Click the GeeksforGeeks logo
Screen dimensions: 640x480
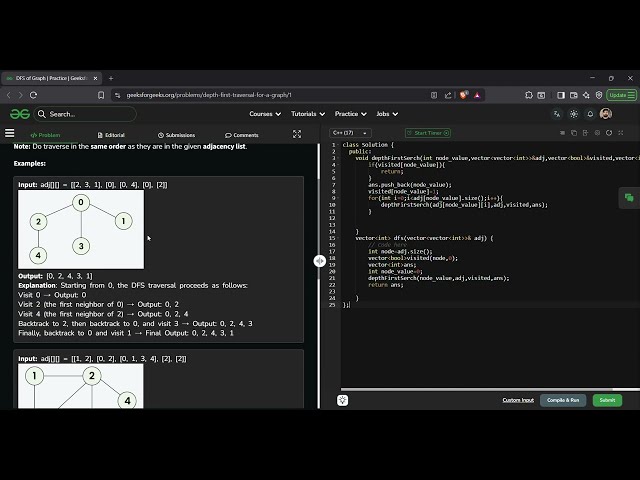20,114
